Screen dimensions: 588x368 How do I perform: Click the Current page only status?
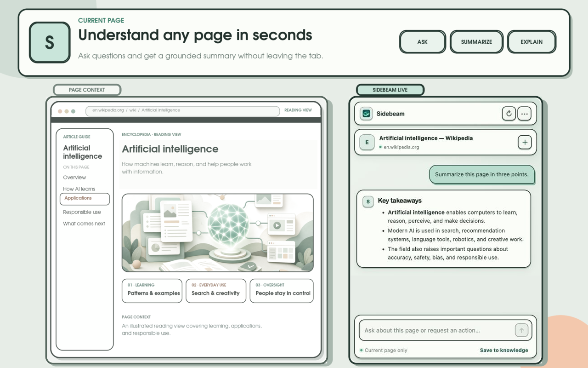[x=384, y=350]
